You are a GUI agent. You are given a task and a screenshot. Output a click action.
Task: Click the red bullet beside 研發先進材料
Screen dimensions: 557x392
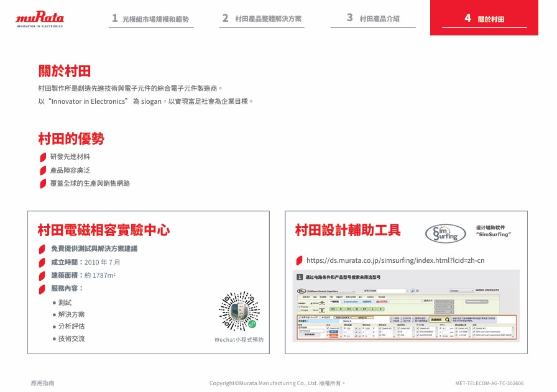[43, 157]
